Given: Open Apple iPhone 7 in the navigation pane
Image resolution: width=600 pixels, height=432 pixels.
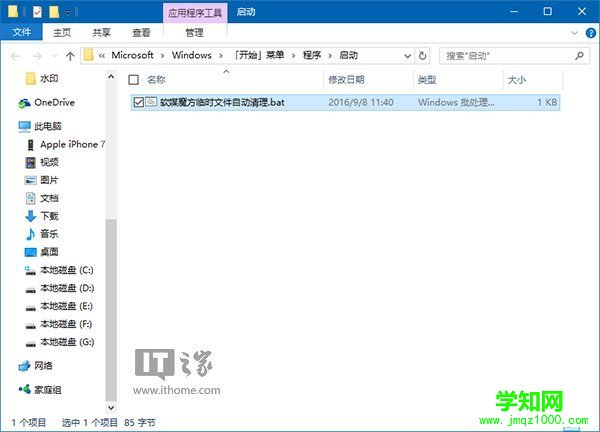Looking at the screenshot, I should [x=65, y=144].
